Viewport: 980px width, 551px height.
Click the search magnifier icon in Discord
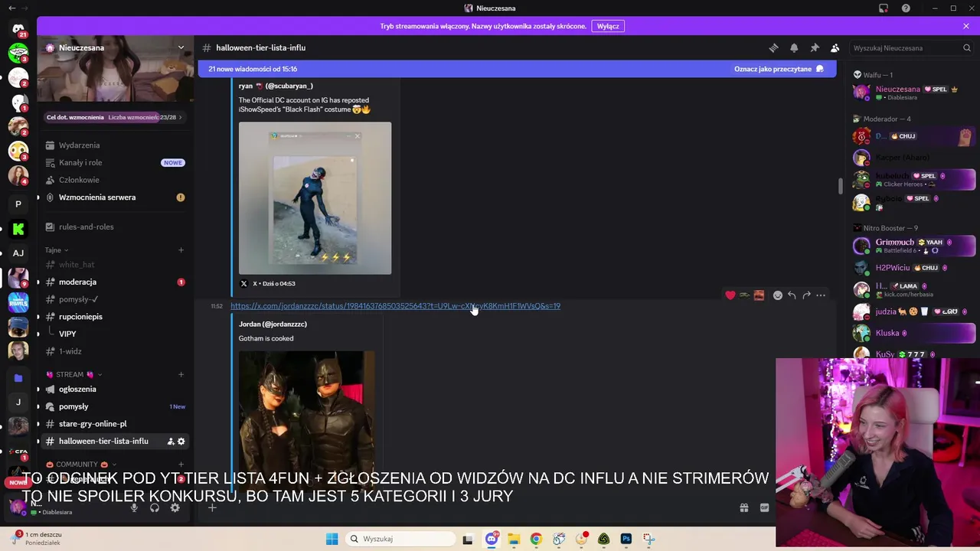point(967,47)
